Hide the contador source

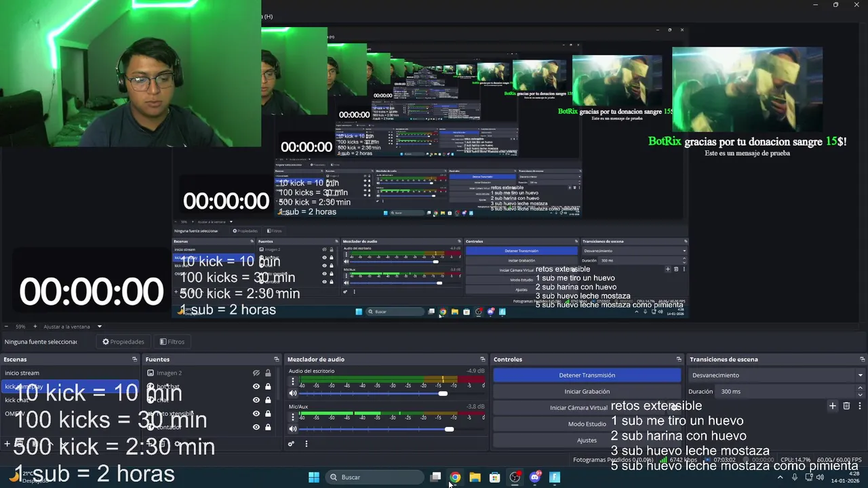(256, 427)
